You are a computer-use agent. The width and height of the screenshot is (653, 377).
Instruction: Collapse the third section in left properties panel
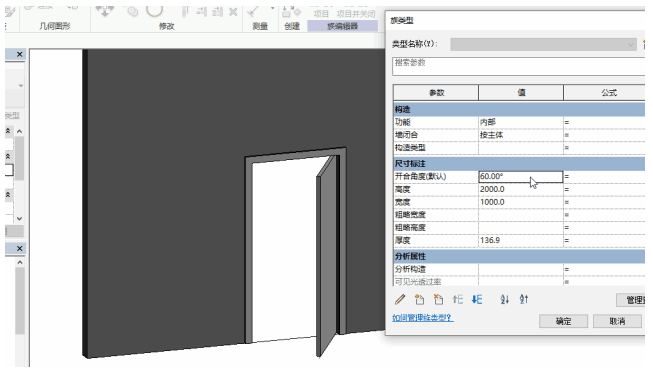click(x=8, y=195)
